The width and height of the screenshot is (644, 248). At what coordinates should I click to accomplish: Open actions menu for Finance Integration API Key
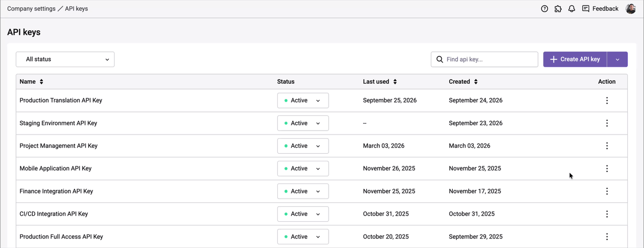[607, 191]
